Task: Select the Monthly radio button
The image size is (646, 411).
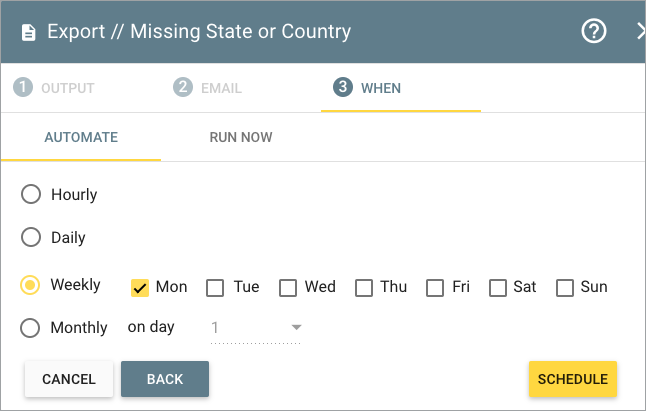Action: click(x=30, y=328)
